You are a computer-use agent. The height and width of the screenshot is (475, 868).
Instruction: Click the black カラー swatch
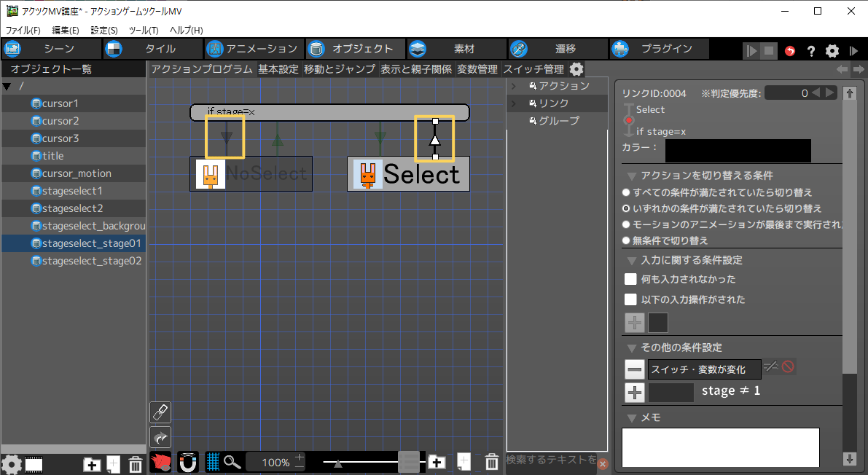point(738,150)
